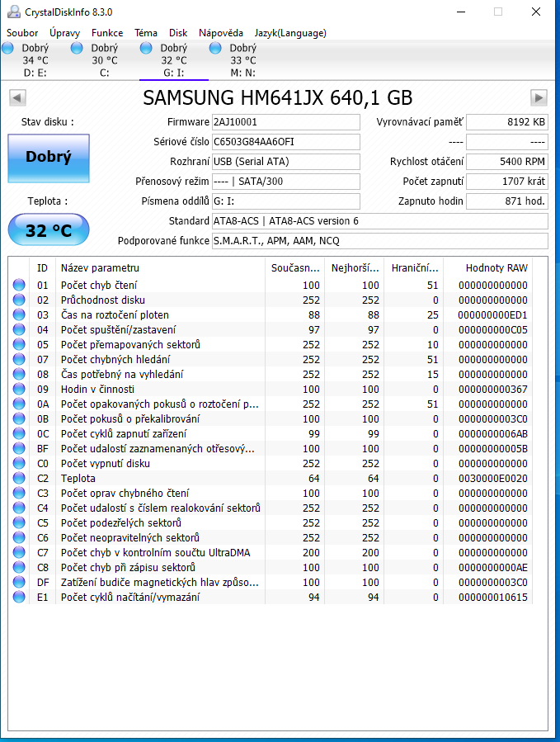The height and width of the screenshot is (742, 560).
Task: Go to next disk with right arrow
Action: [x=539, y=98]
